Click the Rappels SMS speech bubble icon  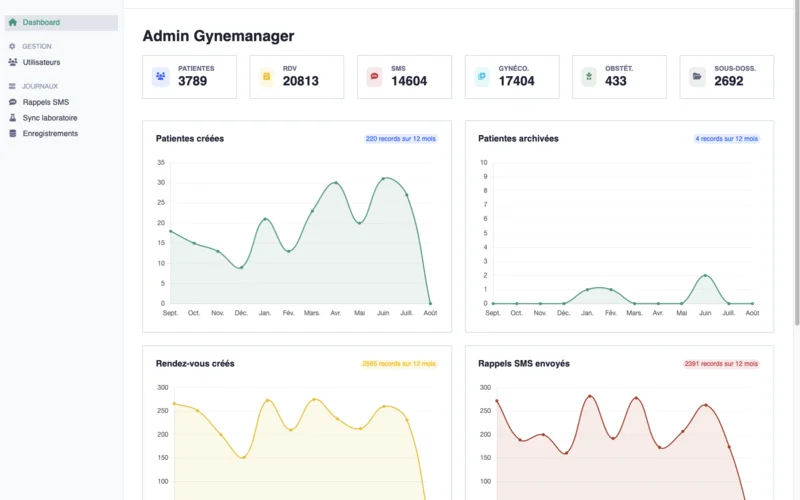[x=13, y=102]
